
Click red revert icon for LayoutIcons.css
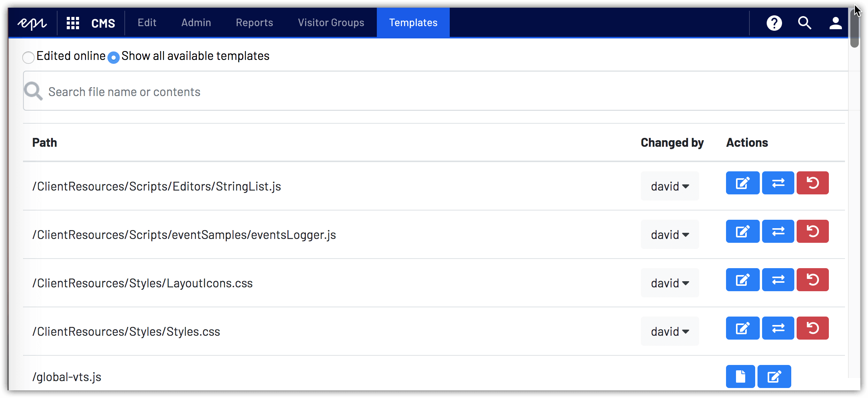click(x=812, y=280)
